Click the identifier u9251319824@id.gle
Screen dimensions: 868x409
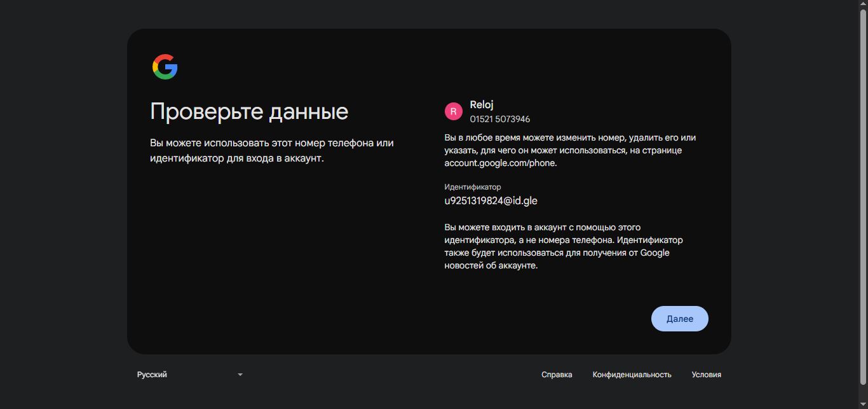coord(491,201)
